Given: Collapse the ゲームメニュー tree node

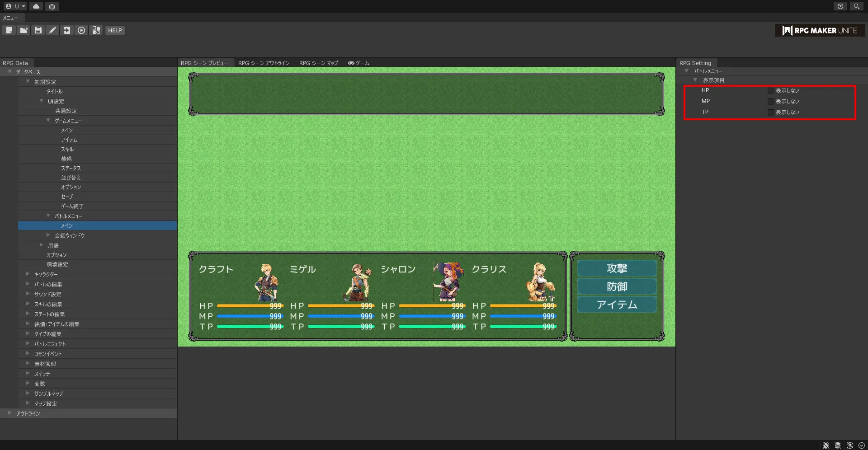Looking at the screenshot, I should (x=48, y=121).
